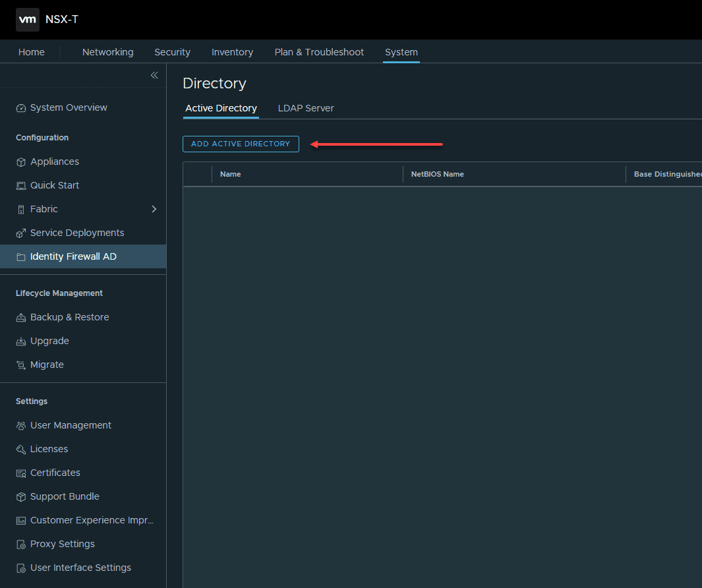Expand the Fabric submenu arrow

click(154, 209)
